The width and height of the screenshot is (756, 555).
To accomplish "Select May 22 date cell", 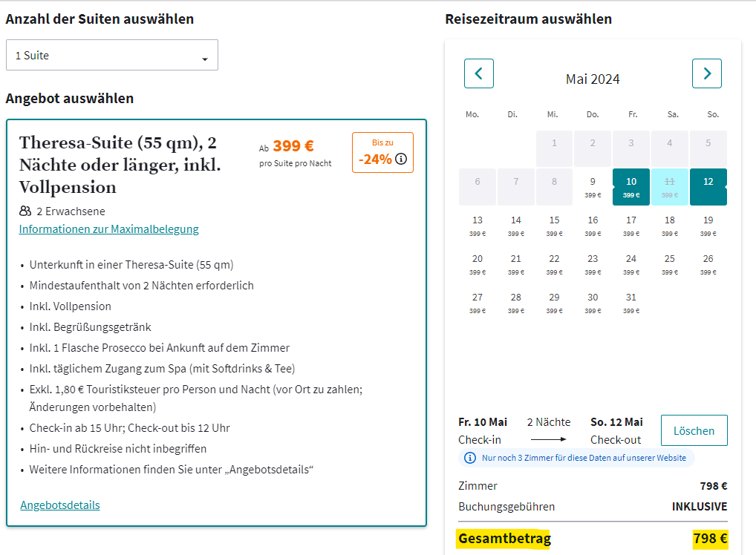I will tap(555, 264).
